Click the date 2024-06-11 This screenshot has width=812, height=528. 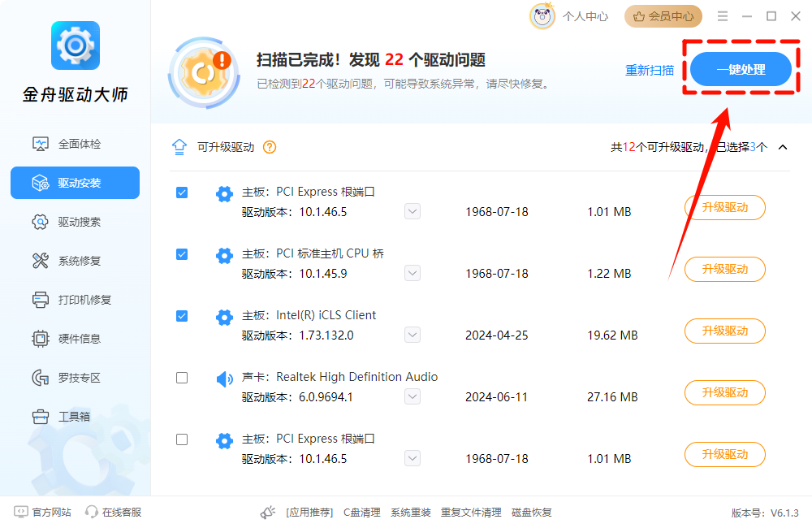pos(496,397)
